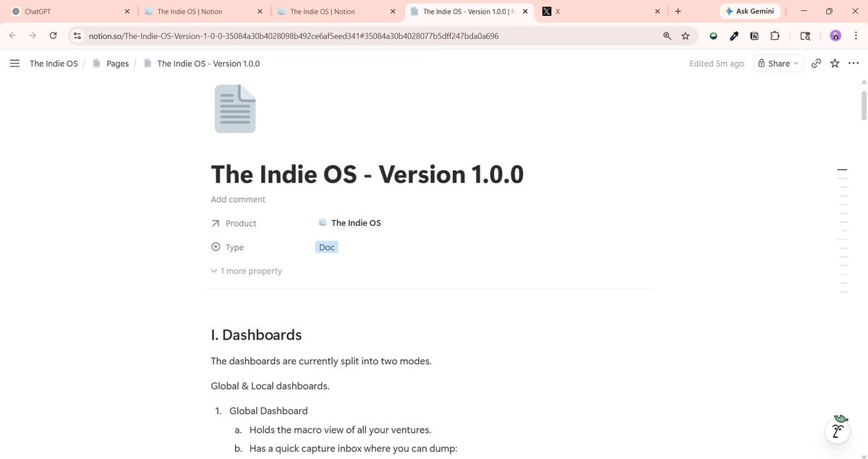Image resolution: width=868 pixels, height=459 pixels.
Task: Click Edited 5m ago timestamp
Action: pyautogui.click(x=716, y=64)
